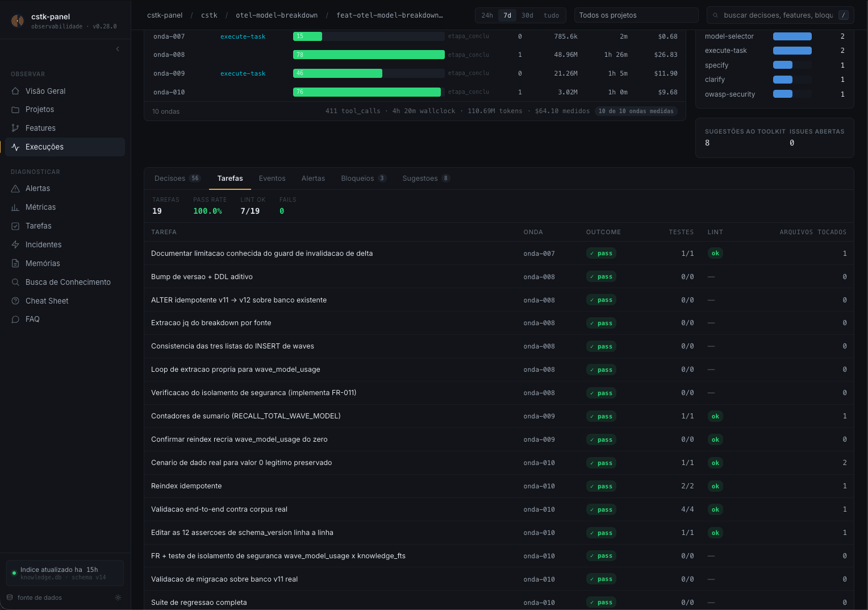Collapse the sidebar with the chevron arrow
Screen dimensions: 868x610
pyautogui.click(x=118, y=49)
